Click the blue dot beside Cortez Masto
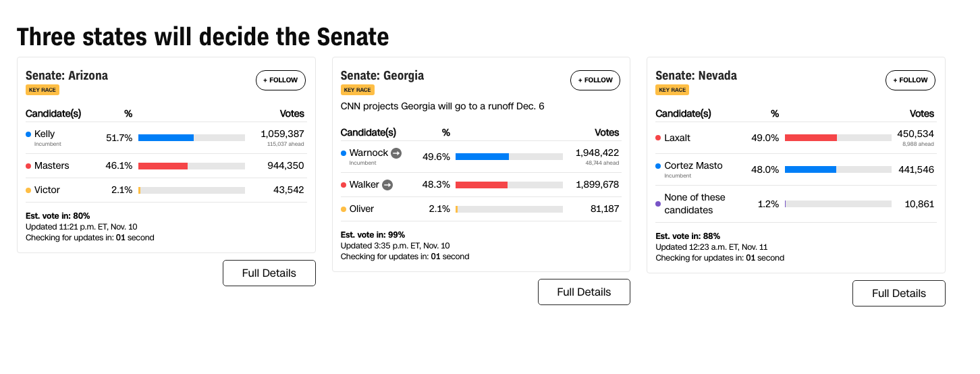This screenshot has width=980, height=374. tap(658, 165)
